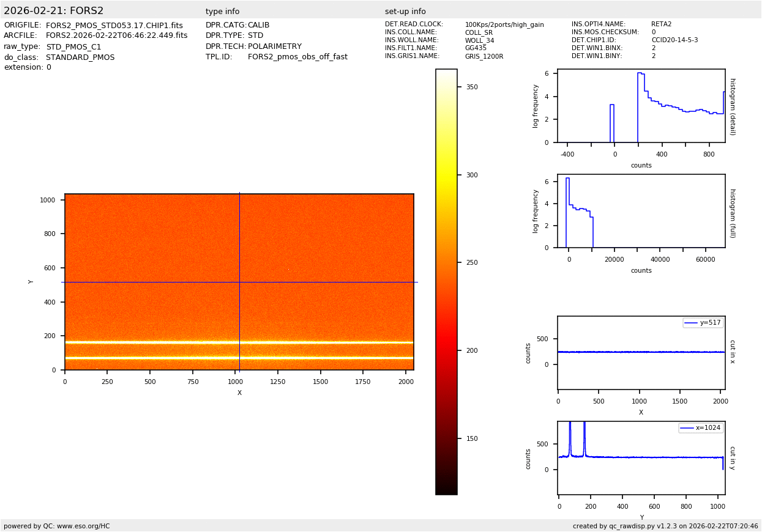Click the "type info" header

tap(222, 12)
